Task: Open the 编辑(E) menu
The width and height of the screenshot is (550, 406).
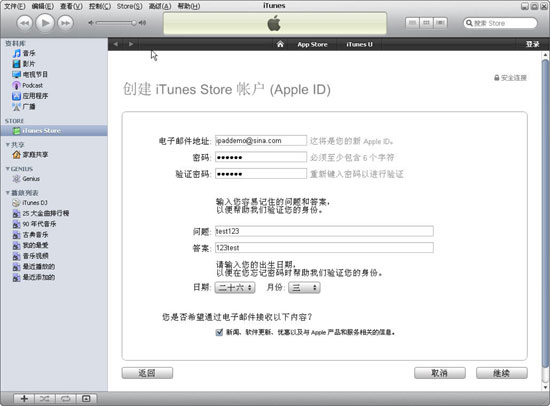Action: coord(42,6)
